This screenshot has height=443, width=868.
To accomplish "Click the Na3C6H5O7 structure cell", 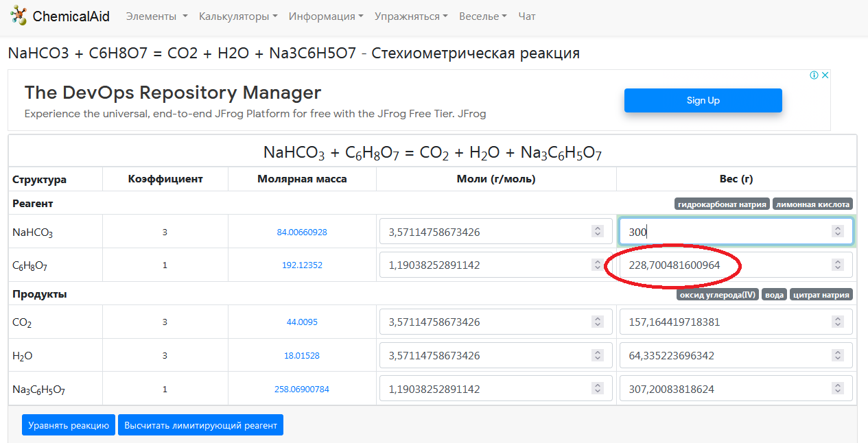I will (56, 390).
